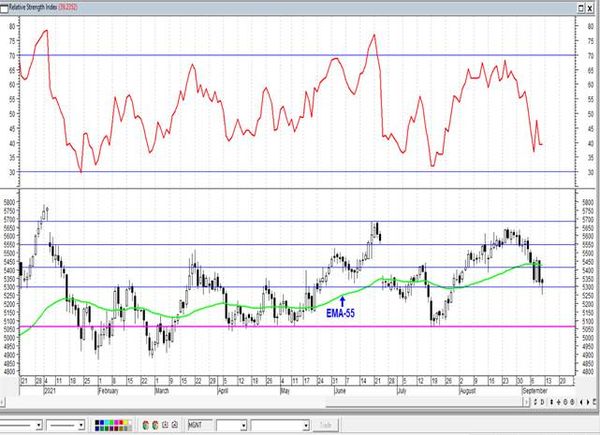Click the fourth small square icon before the MGNT field
Image resolution: width=600 pixels, height=435 pixels.
pos(174,425)
